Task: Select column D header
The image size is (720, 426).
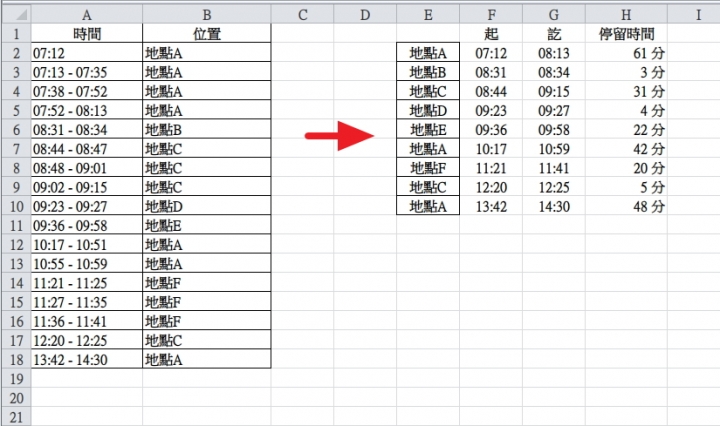Action: [x=365, y=14]
